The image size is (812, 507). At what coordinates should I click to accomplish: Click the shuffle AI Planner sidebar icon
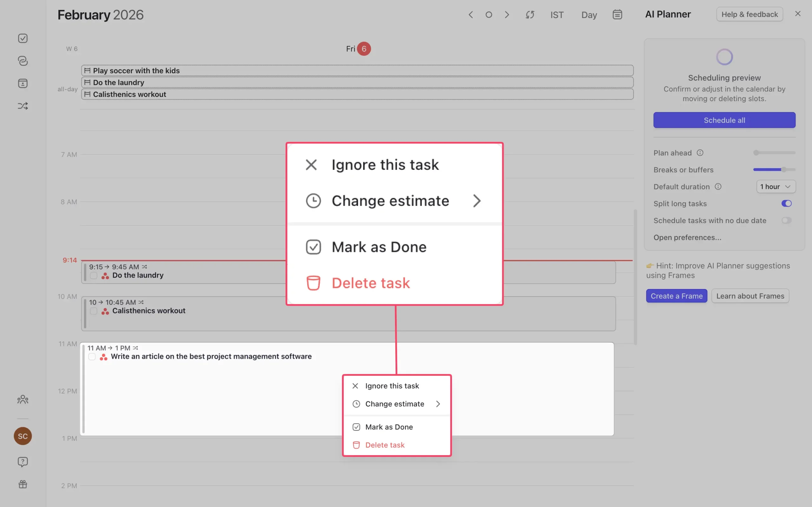tap(23, 106)
